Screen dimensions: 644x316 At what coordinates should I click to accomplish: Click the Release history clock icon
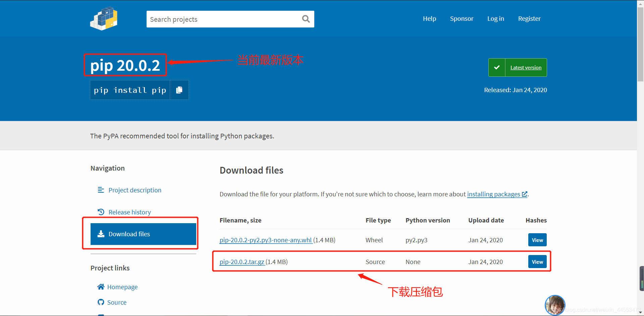(x=101, y=212)
